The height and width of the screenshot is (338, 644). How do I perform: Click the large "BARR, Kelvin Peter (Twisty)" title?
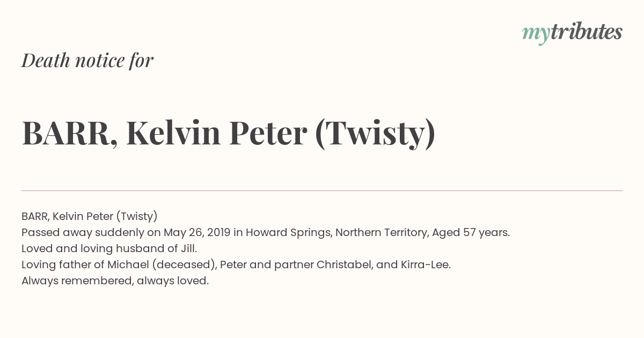(x=229, y=134)
